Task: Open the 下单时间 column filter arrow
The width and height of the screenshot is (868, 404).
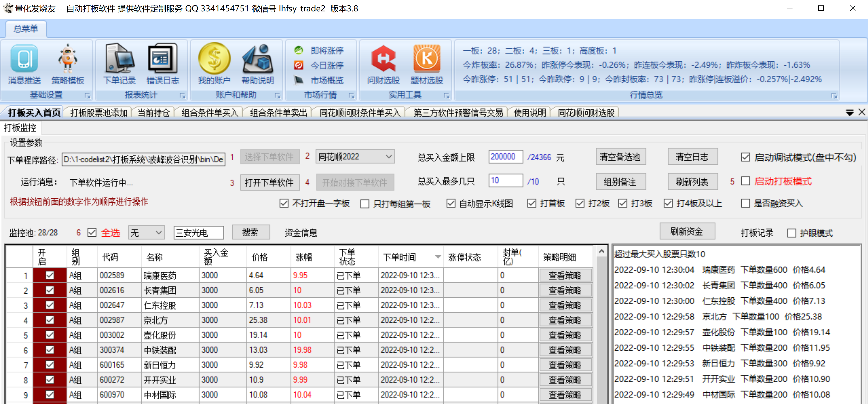Action: point(438,257)
